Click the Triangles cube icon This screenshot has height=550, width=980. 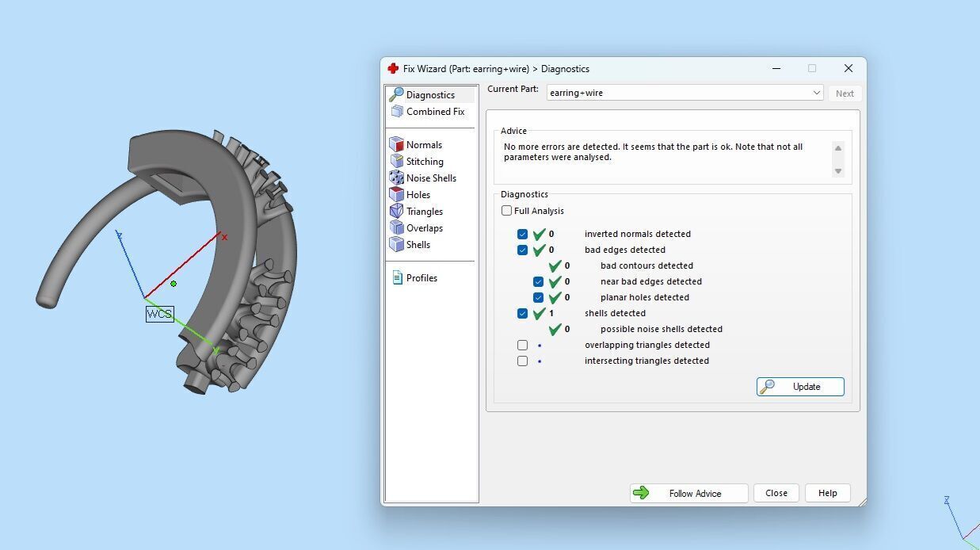point(397,211)
